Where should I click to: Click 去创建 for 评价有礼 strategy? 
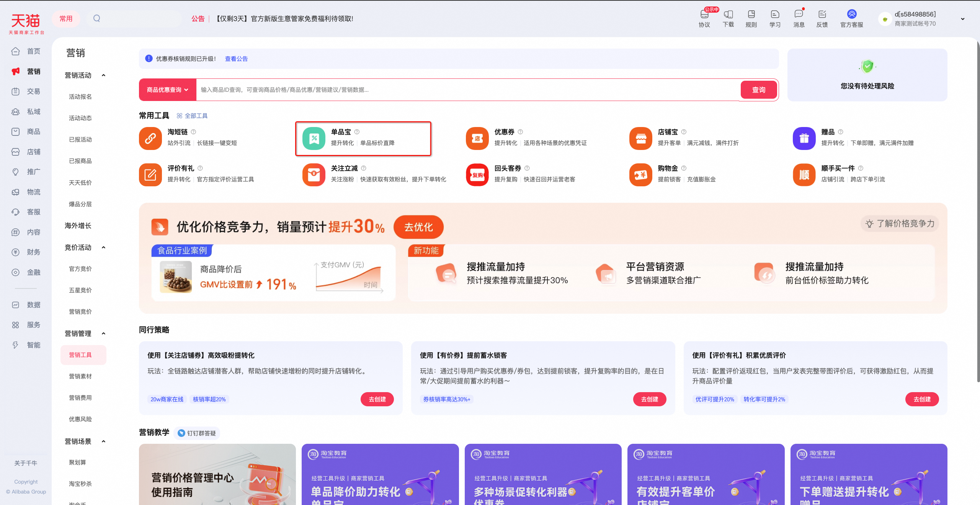pos(922,399)
